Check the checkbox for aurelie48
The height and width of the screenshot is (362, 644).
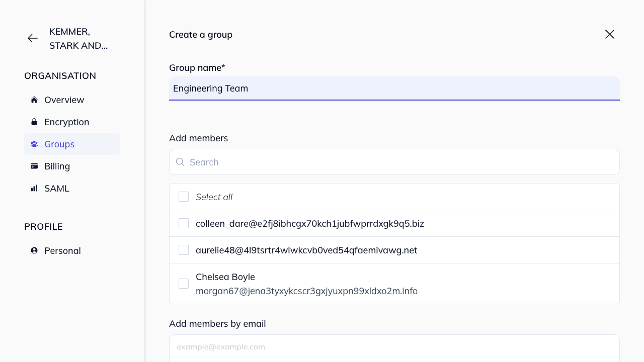tap(183, 249)
